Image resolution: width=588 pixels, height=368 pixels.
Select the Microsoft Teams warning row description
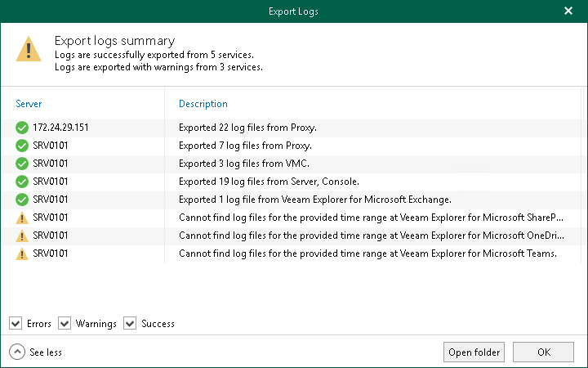[x=367, y=254]
